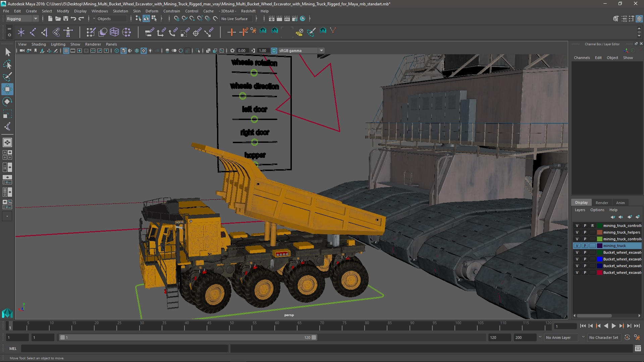Click the Create Locator shelf icon
This screenshot has height=362, width=644.
[21, 32]
